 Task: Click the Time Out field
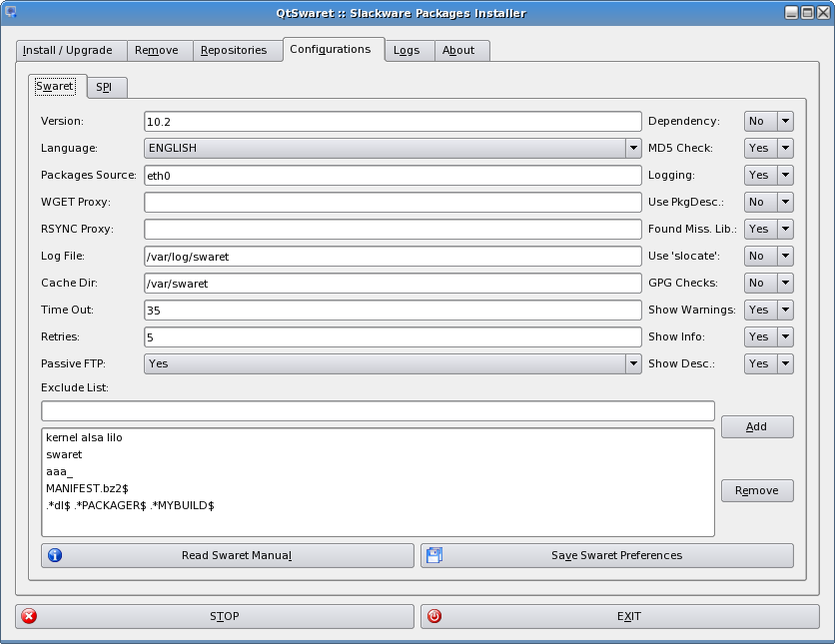click(393, 311)
